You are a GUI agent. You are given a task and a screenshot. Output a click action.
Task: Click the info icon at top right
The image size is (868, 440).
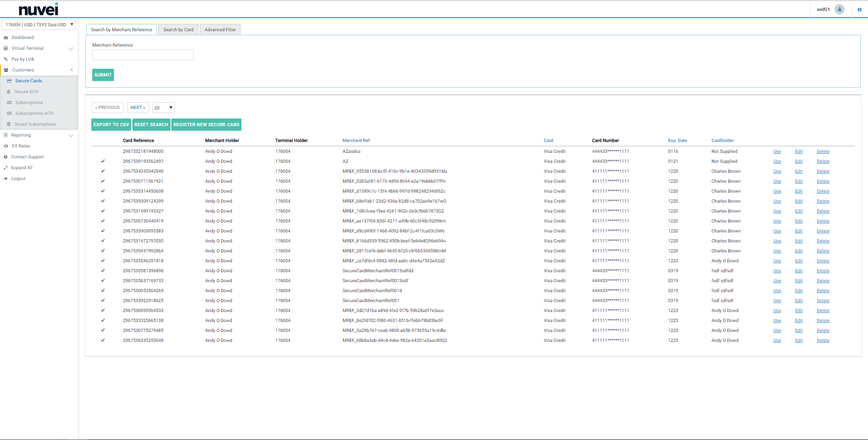point(859,9)
